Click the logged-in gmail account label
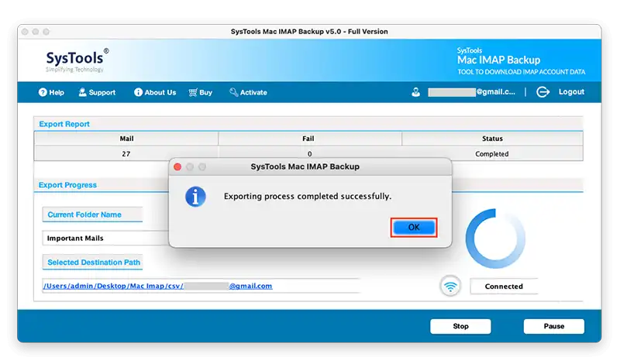 (471, 92)
